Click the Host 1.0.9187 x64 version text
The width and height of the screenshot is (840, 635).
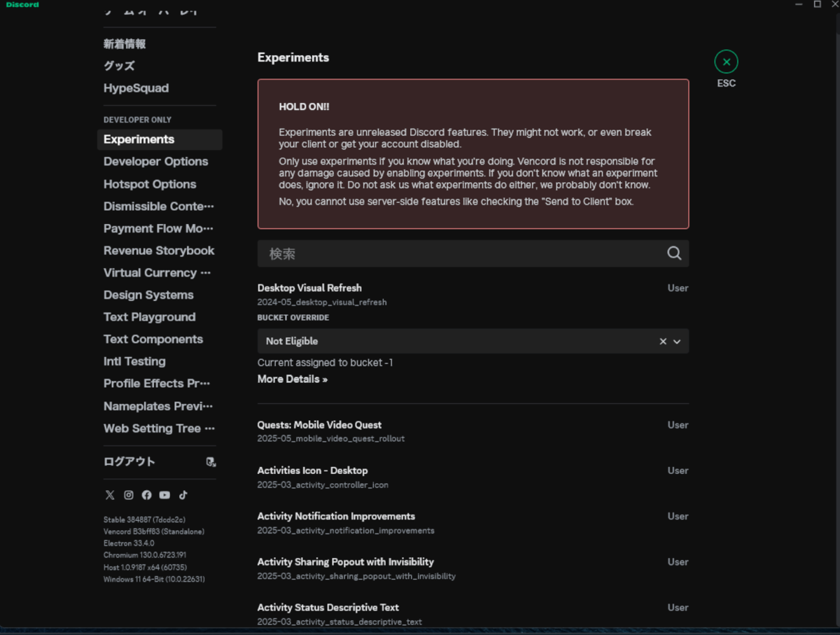[145, 567]
